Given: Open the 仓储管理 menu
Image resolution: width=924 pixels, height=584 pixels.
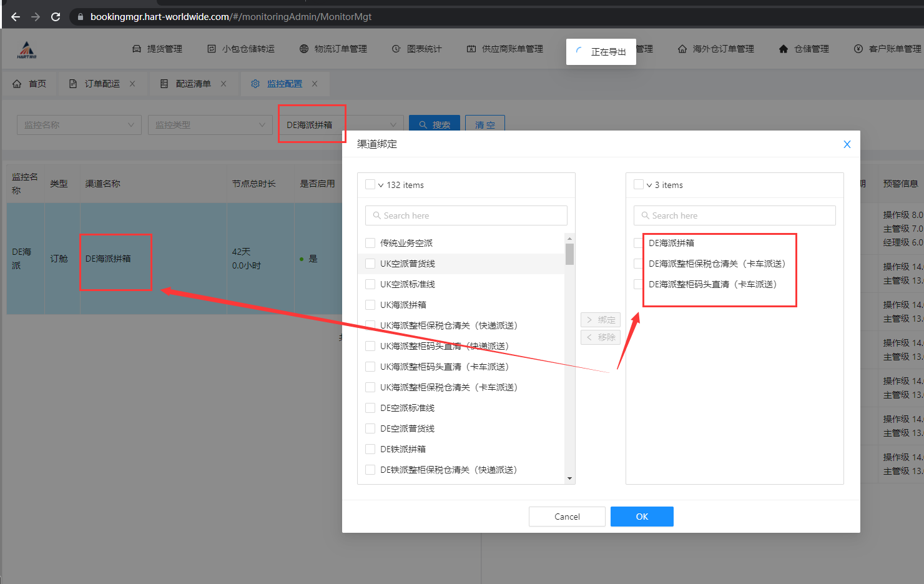Looking at the screenshot, I should coord(804,49).
